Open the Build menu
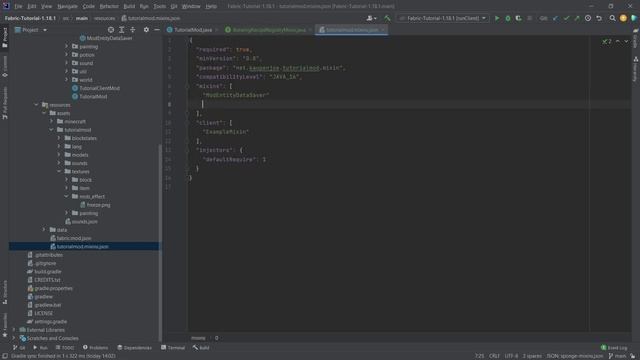The width and height of the screenshot is (640, 360). (x=129, y=6)
